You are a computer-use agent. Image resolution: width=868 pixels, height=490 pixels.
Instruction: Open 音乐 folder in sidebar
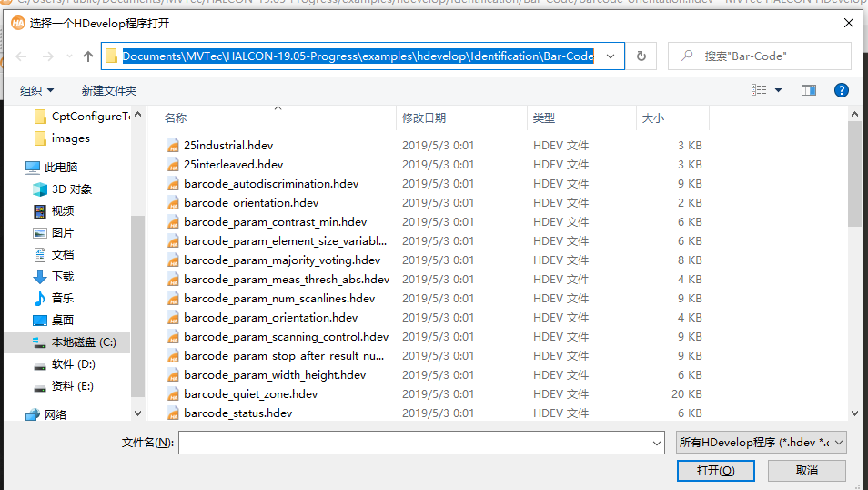click(54, 298)
